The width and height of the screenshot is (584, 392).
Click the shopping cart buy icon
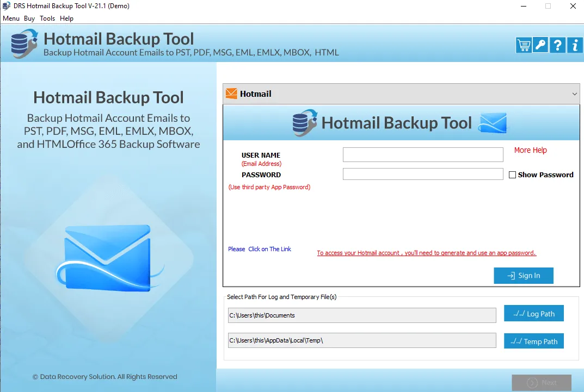click(x=523, y=45)
